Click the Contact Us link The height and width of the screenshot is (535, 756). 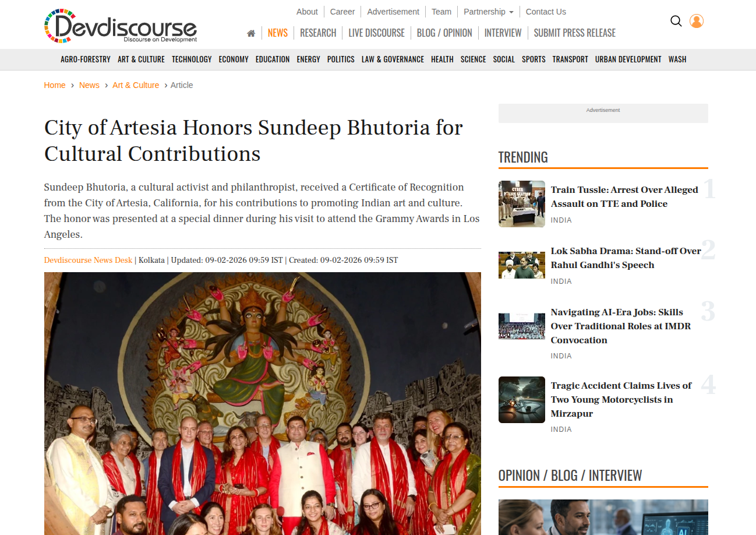coord(546,12)
